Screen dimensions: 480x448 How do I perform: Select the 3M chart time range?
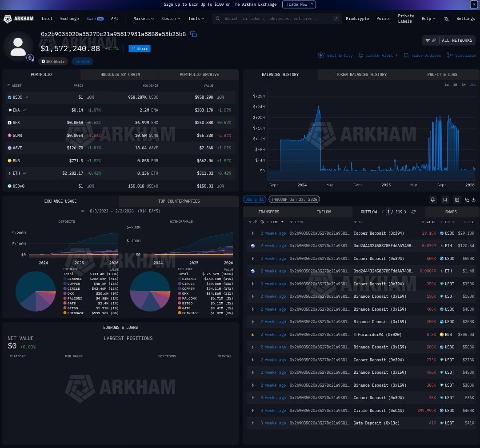pyautogui.click(x=464, y=84)
